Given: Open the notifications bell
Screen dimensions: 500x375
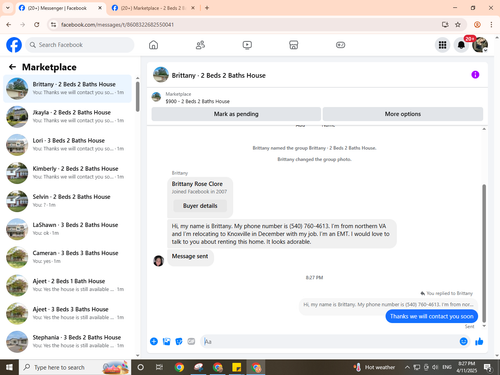Looking at the screenshot, I should tap(461, 45).
